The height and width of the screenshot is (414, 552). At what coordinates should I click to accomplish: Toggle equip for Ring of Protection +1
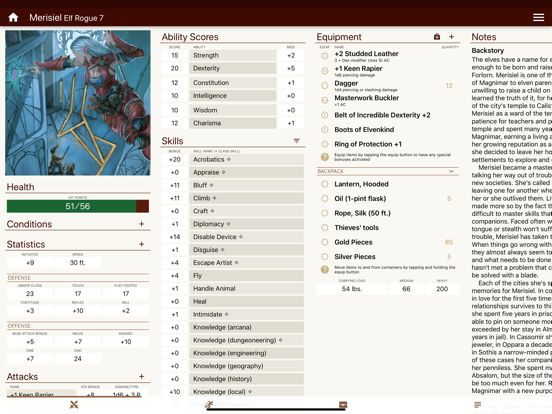pyautogui.click(x=325, y=144)
